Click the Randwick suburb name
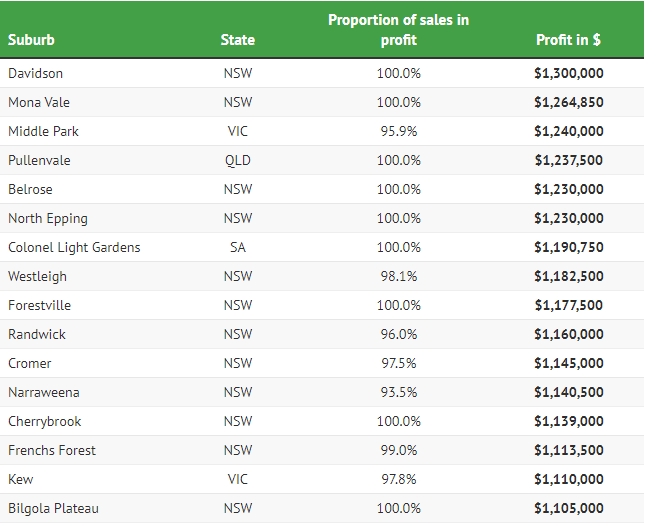 (x=37, y=334)
